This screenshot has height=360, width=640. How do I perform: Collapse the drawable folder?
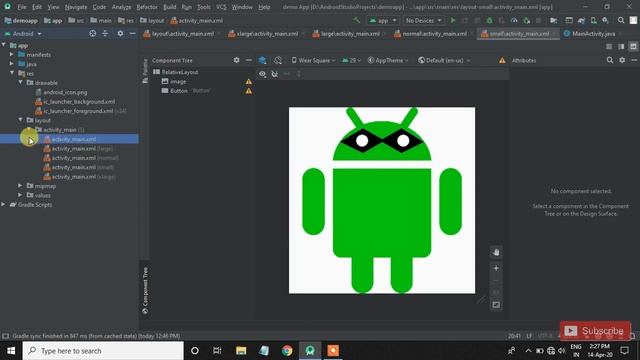[x=20, y=82]
